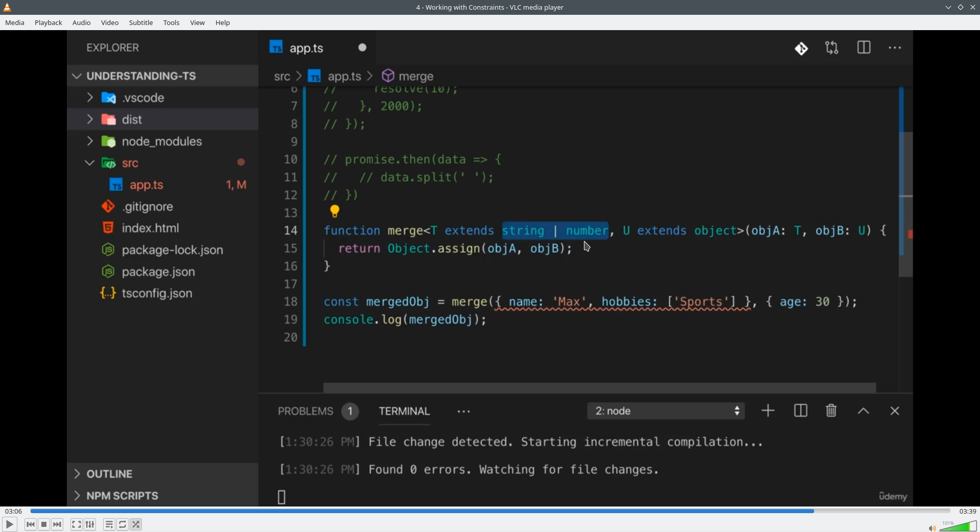This screenshot has height=532, width=980.
Task: Mute audio via speaker icon
Action: 932,528
